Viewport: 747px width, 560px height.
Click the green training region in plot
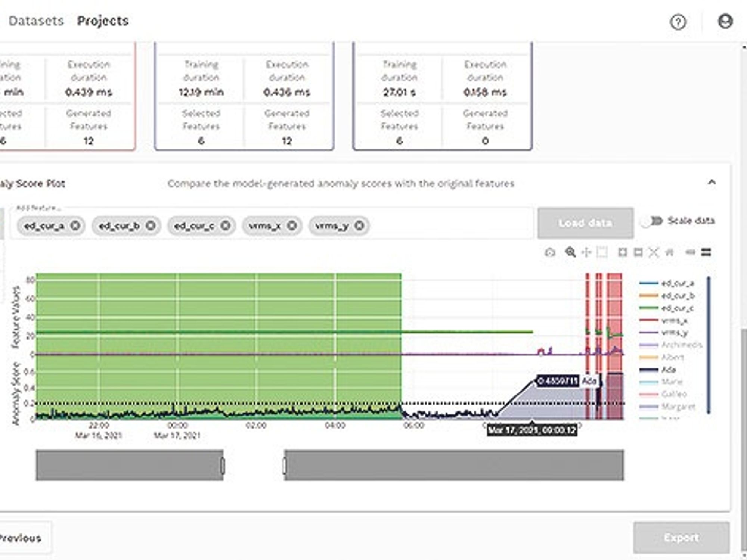click(218, 346)
